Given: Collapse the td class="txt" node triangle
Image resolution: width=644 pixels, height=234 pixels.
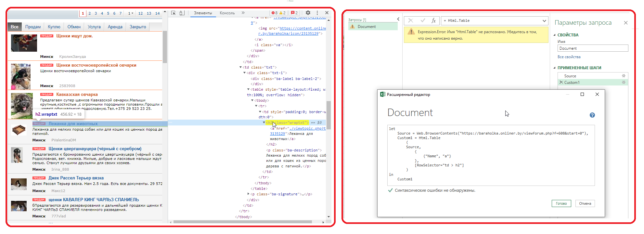Looking at the screenshot, I should (240, 67).
